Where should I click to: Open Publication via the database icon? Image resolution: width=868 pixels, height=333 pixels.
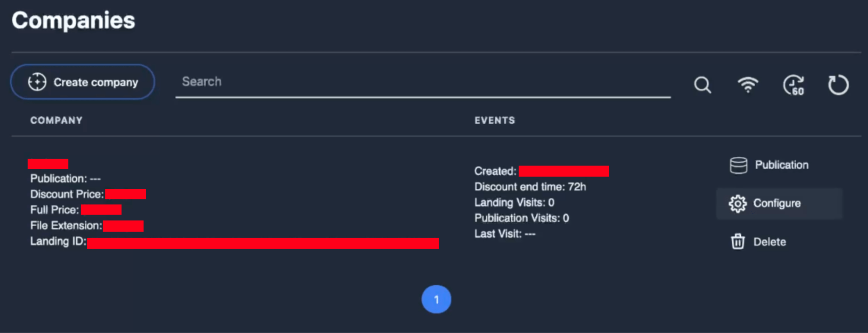click(x=738, y=165)
